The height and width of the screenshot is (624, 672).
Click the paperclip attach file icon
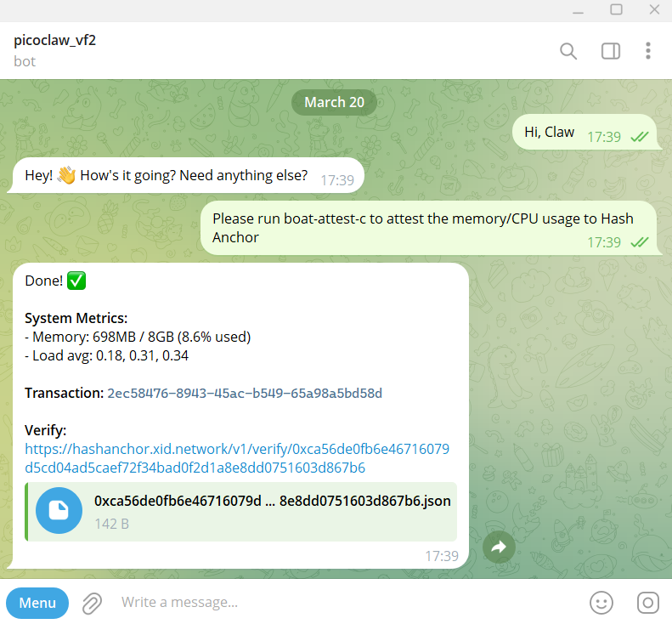(x=92, y=603)
